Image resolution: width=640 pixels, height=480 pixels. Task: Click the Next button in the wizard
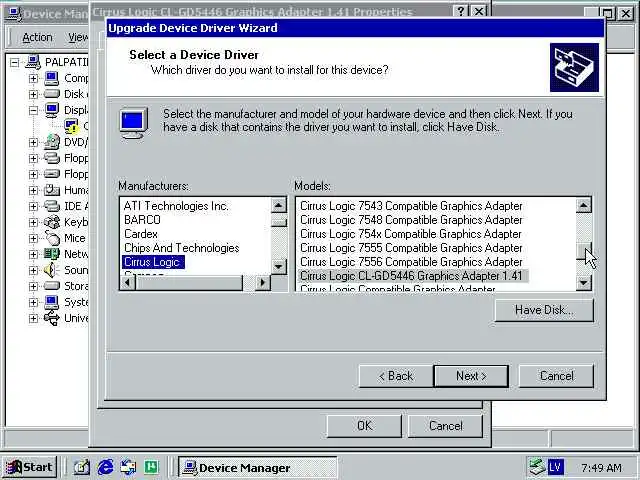471,376
